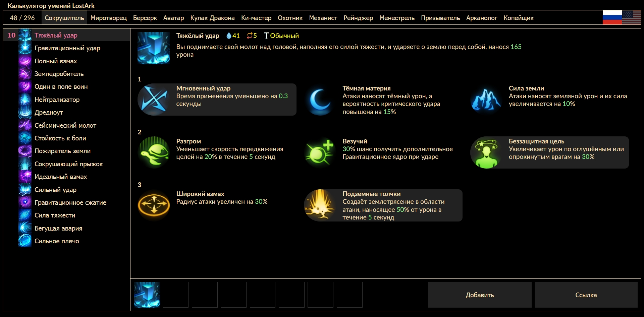Click the Сильное плечо skill icon
The height and width of the screenshot is (317, 644).
tap(25, 241)
